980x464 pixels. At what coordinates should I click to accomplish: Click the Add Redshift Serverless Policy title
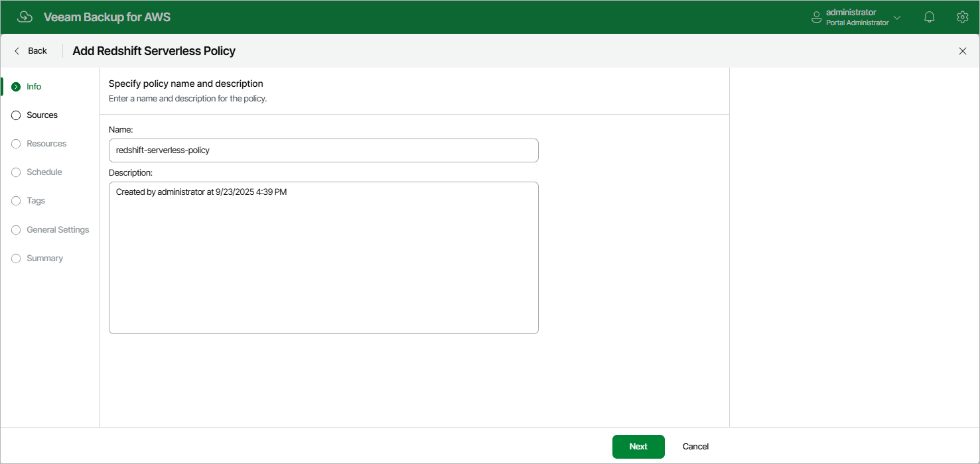(154, 51)
